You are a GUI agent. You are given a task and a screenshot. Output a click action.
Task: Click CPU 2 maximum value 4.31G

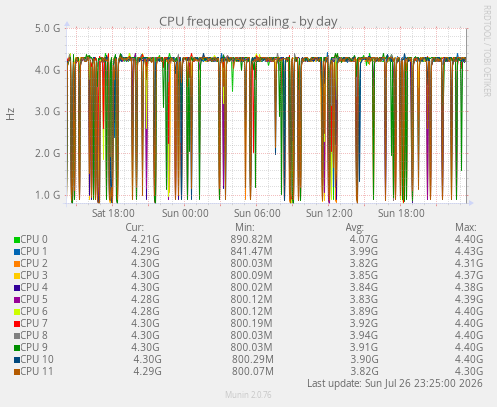[469, 263]
